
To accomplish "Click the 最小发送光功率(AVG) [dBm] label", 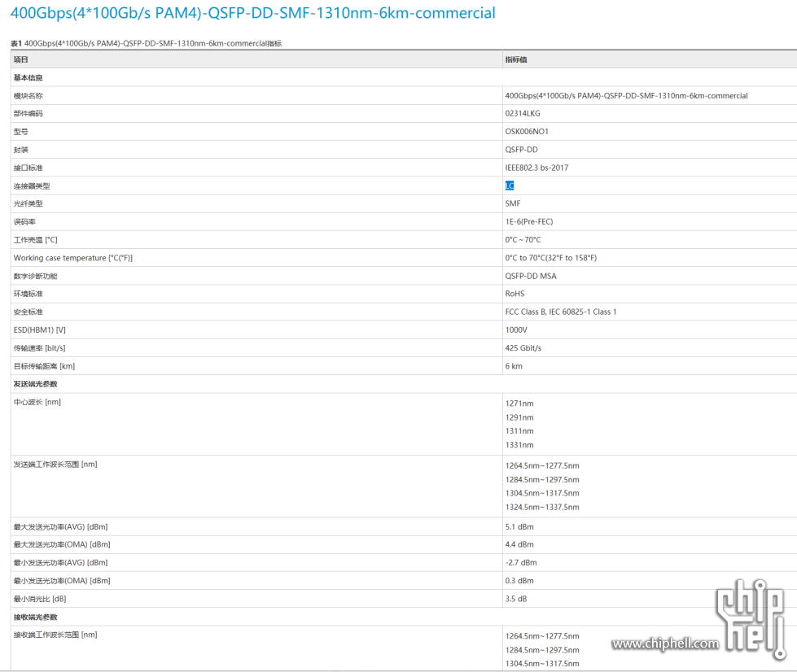I will [x=60, y=563].
